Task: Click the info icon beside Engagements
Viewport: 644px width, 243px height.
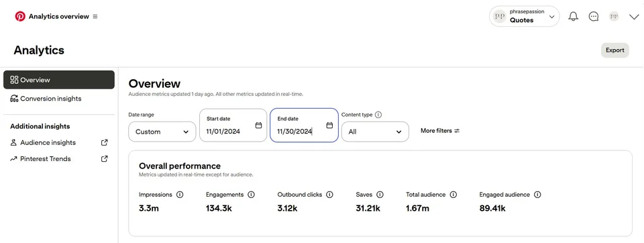Action: [x=252, y=195]
